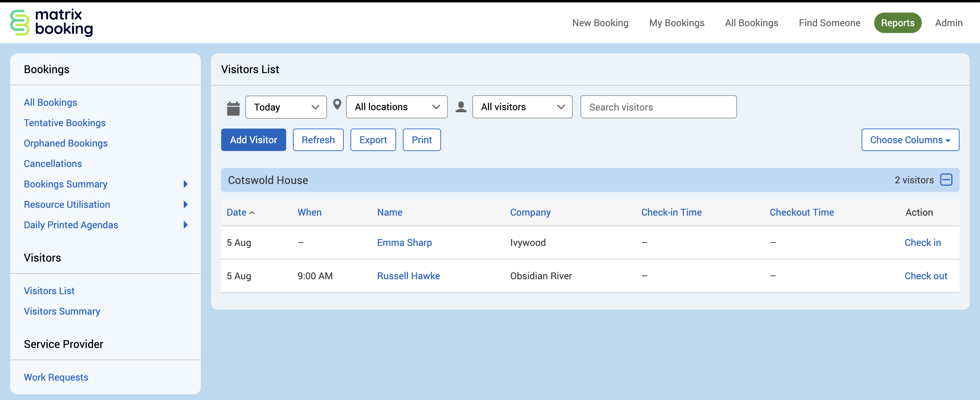Click the Matrix Booking logo
The height and width of the screenshot is (400, 980).
click(x=52, y=23)
